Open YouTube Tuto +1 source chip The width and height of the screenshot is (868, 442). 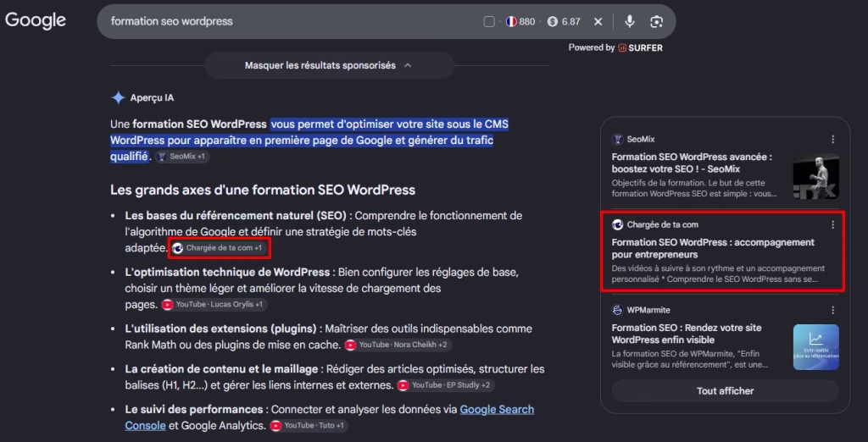pyautogui.click(x=309, y=425)
